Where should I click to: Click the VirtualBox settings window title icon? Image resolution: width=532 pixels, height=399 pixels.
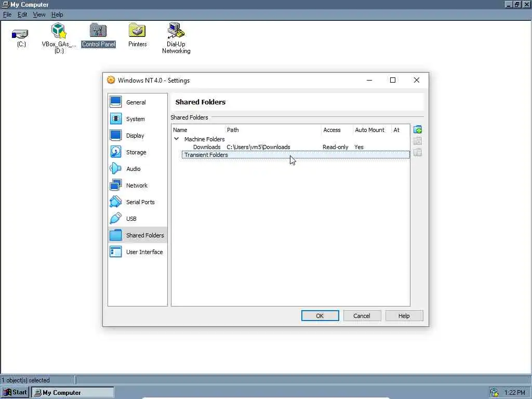111,80
